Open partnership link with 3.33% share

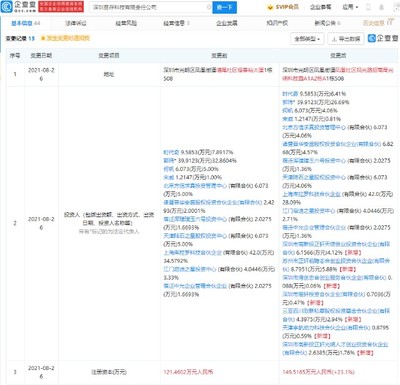190,269
